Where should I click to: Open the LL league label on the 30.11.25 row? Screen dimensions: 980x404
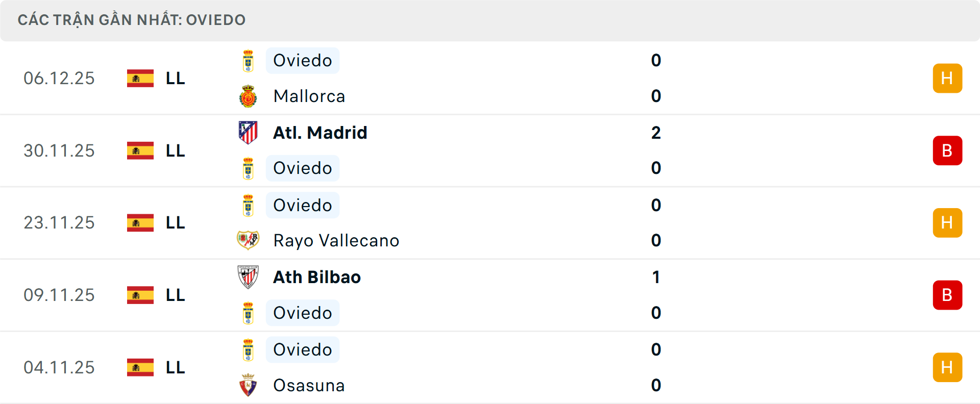[174, 150]
